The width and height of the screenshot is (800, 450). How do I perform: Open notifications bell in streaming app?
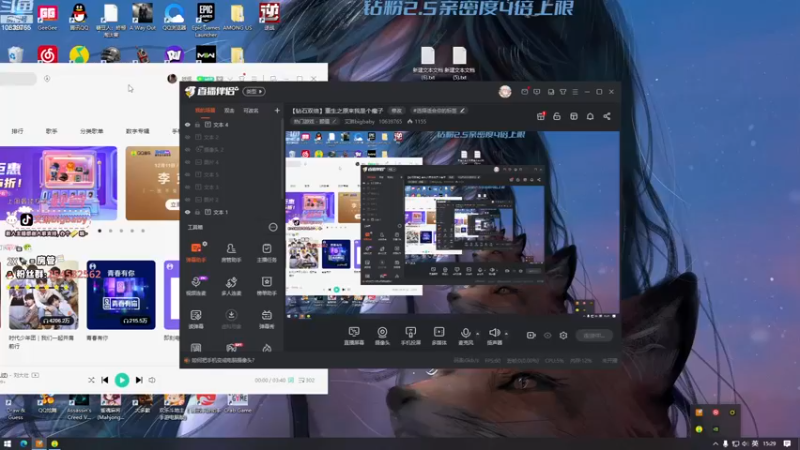pyautogui.click(x=590, y=116)
